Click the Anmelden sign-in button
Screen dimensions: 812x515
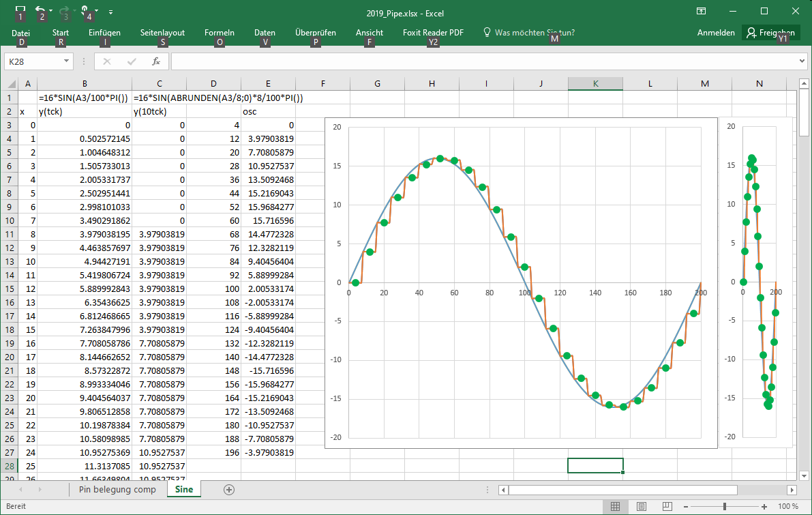pos(716,33)
